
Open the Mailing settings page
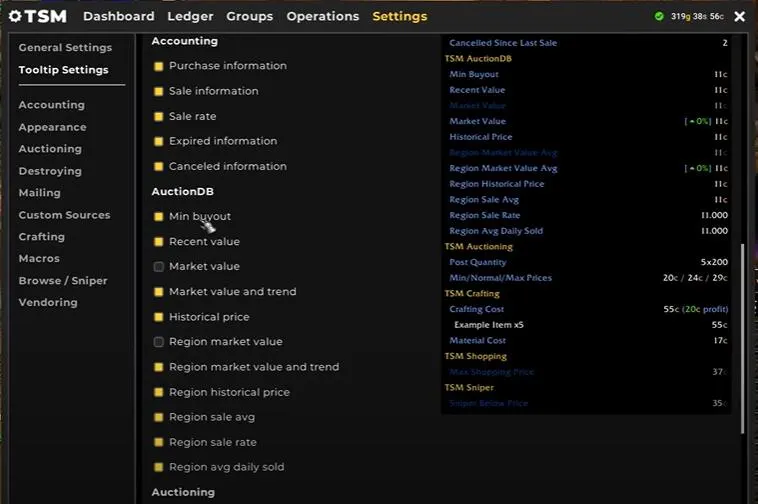(x=40, y=193)
